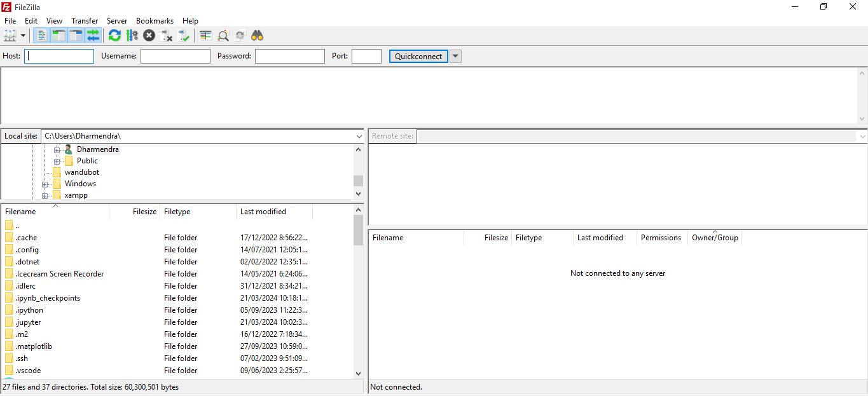
Task: Open the Edit menu
Action: coord(31,21)
